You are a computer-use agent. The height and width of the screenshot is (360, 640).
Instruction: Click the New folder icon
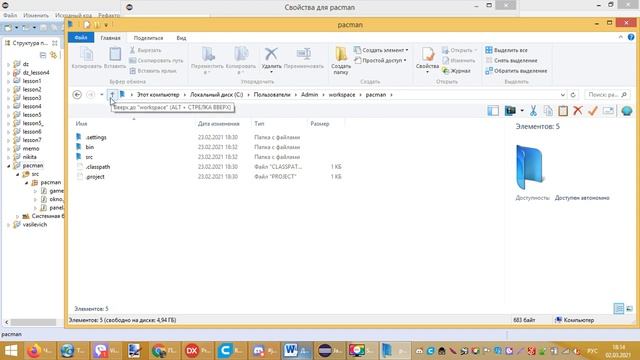click(x=341, y=54)
